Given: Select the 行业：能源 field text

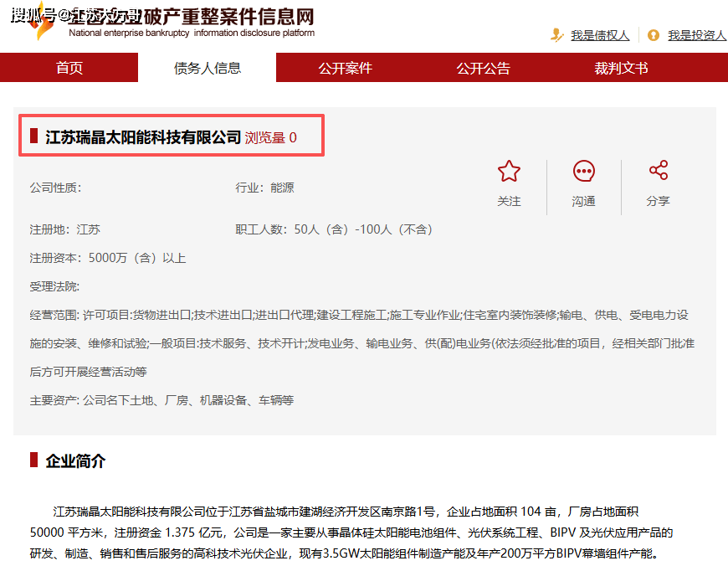Looking at the screenshot, I should tap(264, 188).
